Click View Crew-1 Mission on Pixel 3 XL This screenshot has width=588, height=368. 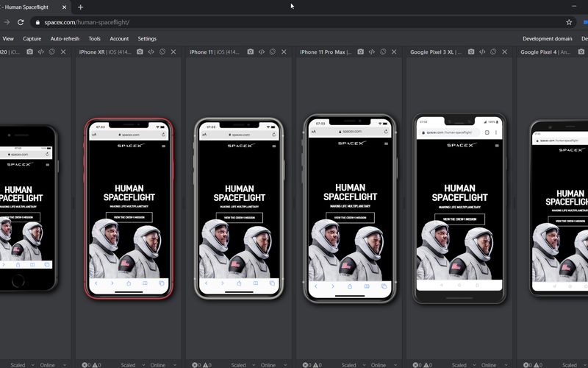[459, 219]
